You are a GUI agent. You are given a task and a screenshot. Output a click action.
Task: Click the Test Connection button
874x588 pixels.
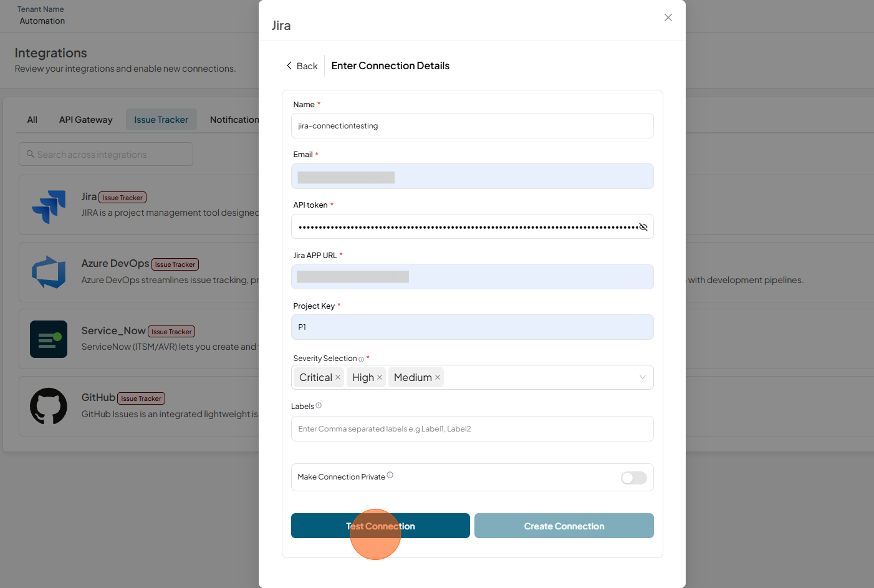380,526
